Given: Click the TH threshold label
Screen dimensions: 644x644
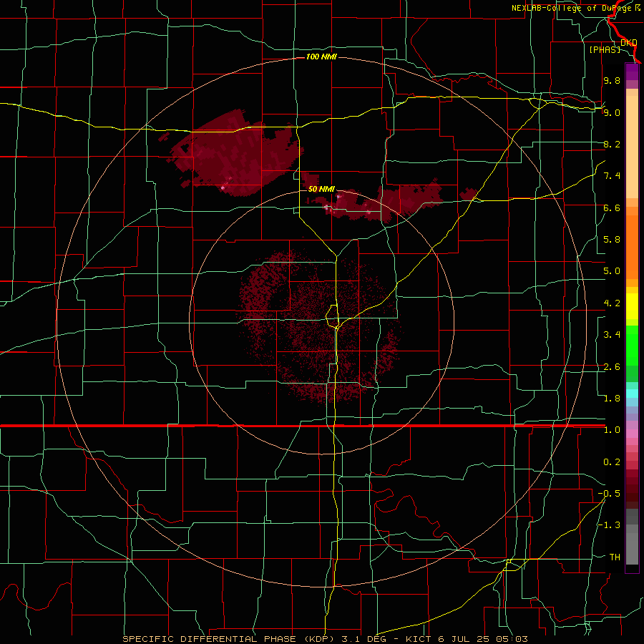Looking at the screenshot, I should 615,557.
